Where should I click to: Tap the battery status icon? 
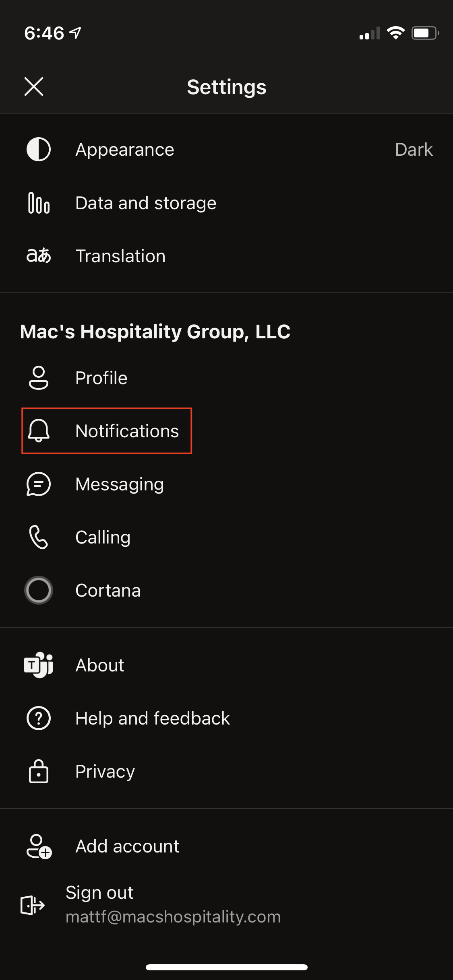click(425, 33)
